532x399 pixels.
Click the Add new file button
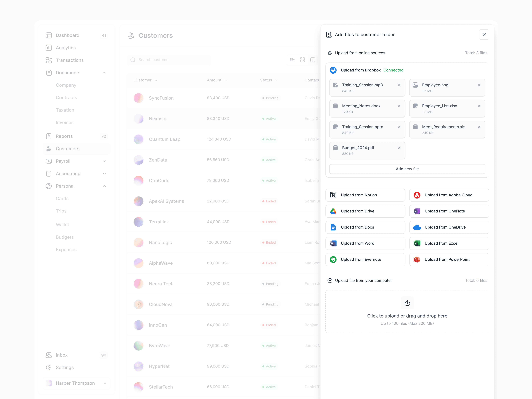407,169
